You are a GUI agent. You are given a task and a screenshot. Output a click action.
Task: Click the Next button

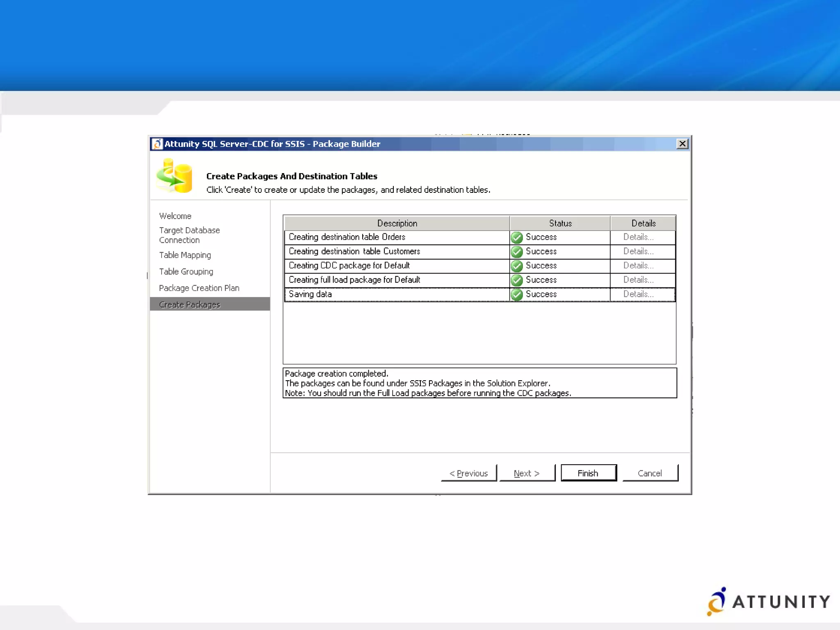527,473
